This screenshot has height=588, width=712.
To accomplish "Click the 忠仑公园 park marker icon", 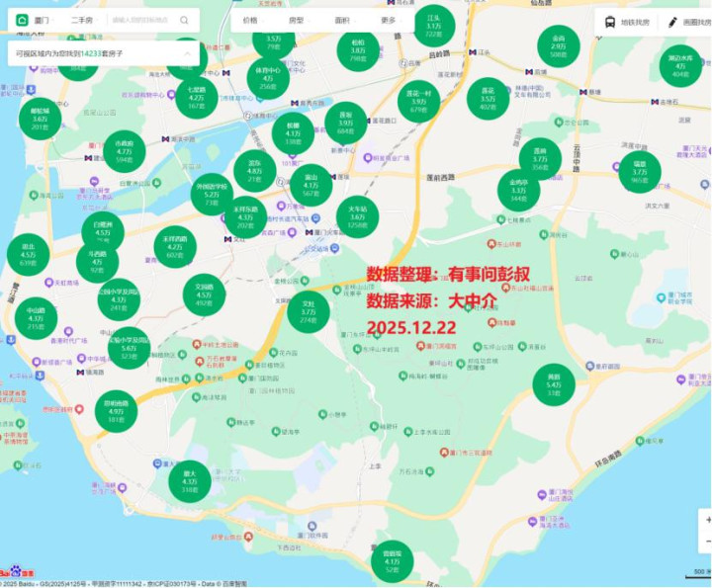I will [558, 122].
